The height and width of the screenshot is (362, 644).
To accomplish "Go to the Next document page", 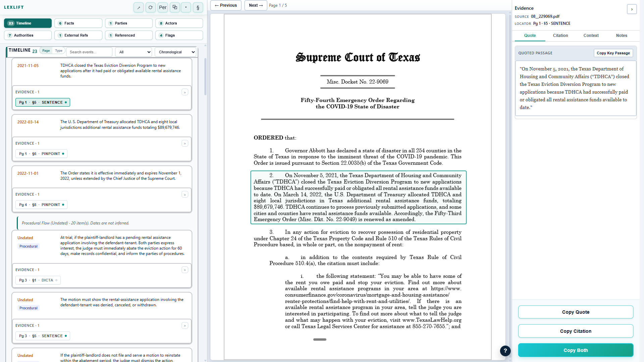I will pos(256,5).
